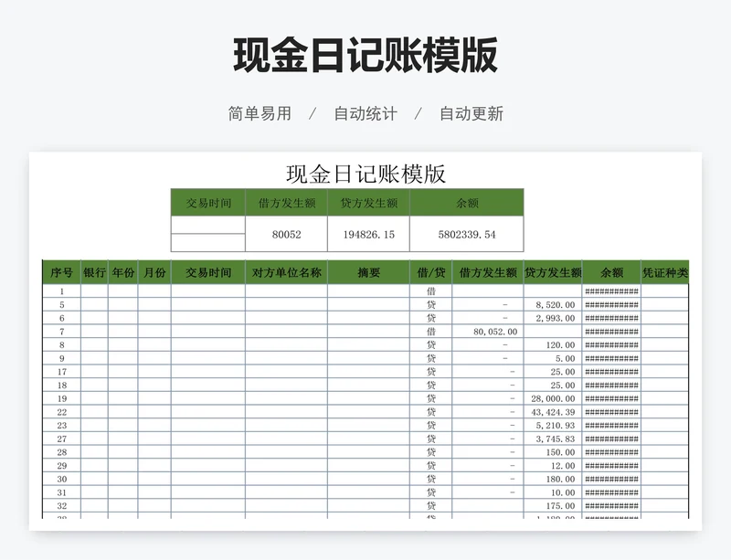Select summary header 借方发生额
The image size is (731, 560).
(x=287, y=203)
